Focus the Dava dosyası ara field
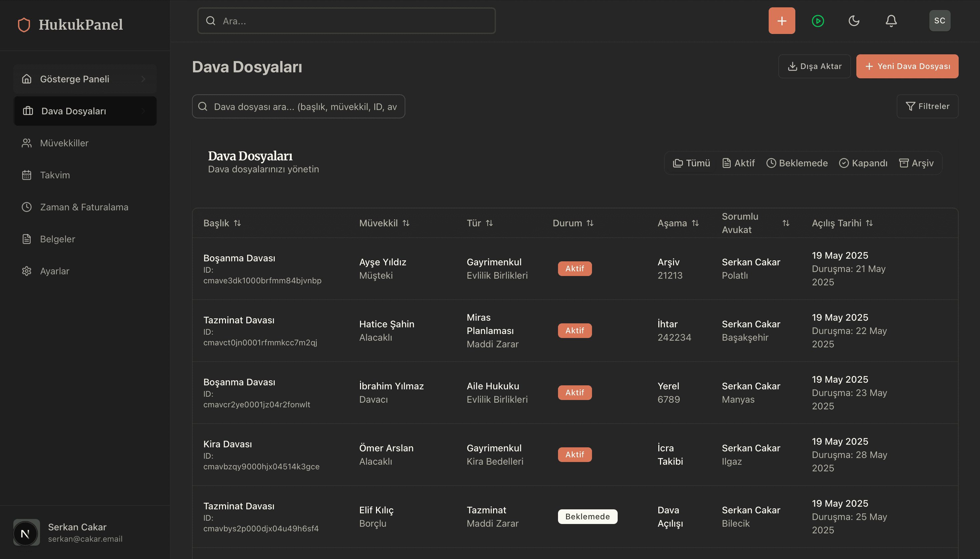 305,107
